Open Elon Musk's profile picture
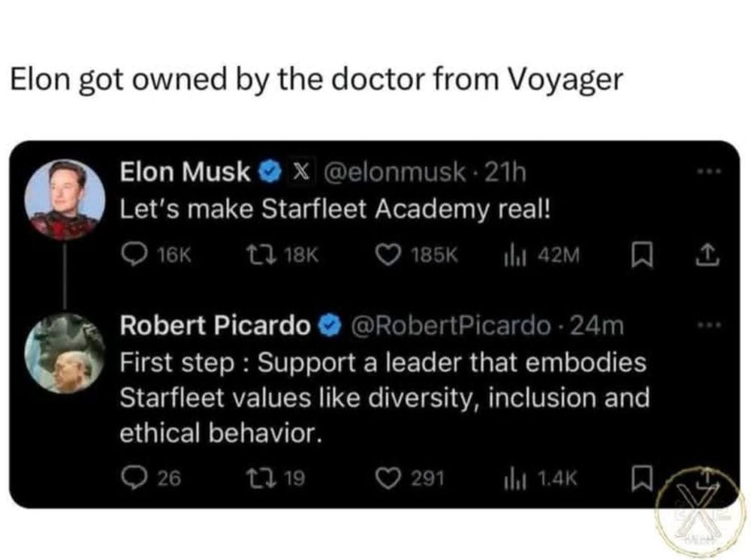 [65, 200]
